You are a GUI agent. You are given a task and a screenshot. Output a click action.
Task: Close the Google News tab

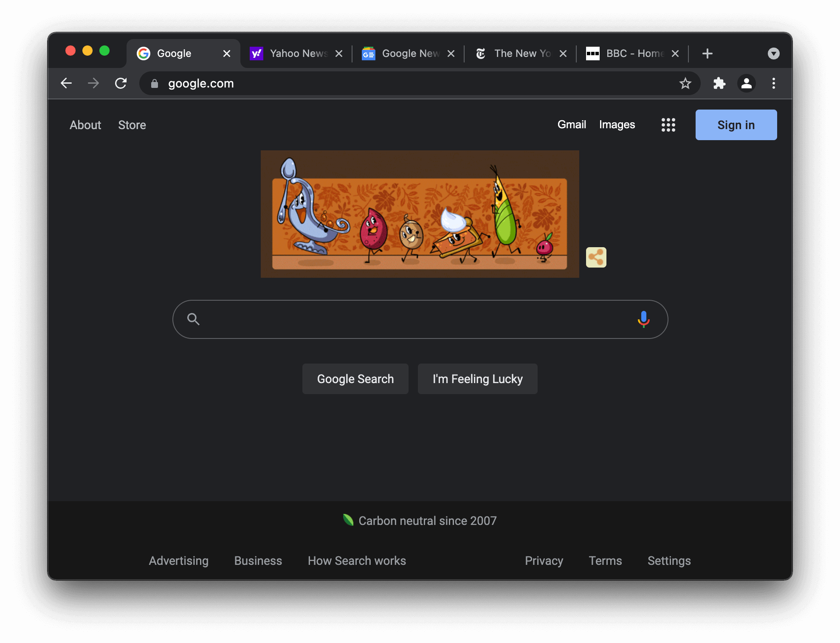tap(451, 54)
